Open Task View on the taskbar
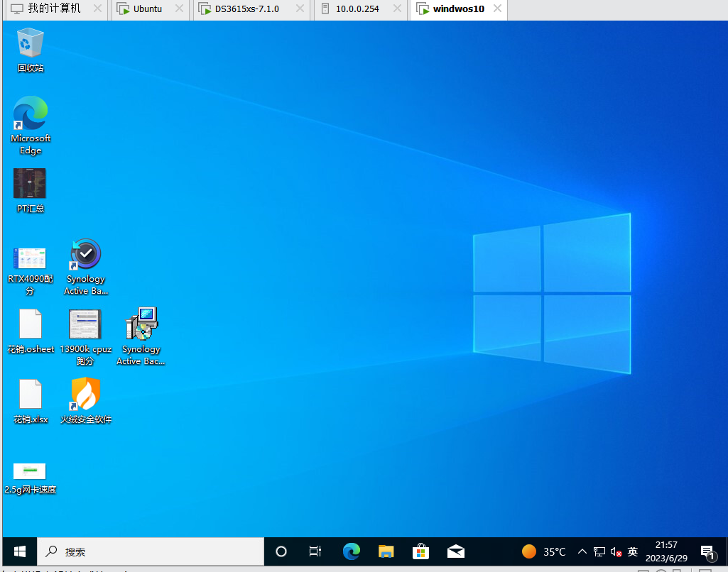The image size is (728, 572). click(x=315, y=551)
